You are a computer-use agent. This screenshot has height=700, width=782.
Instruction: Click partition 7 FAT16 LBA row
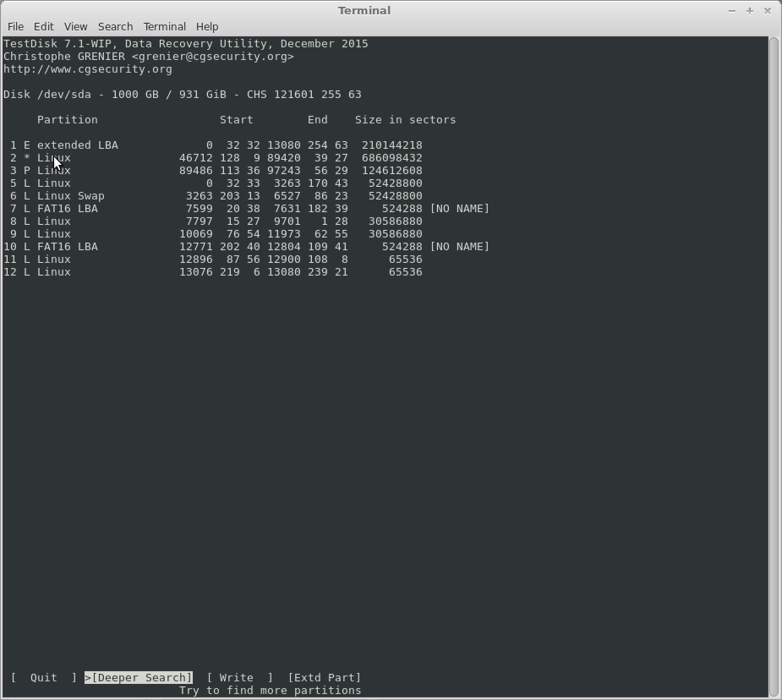(211, 208)
